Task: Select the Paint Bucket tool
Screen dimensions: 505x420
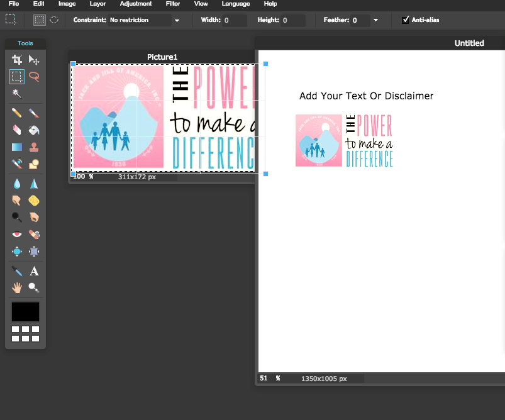Action: tap(34, 130)
